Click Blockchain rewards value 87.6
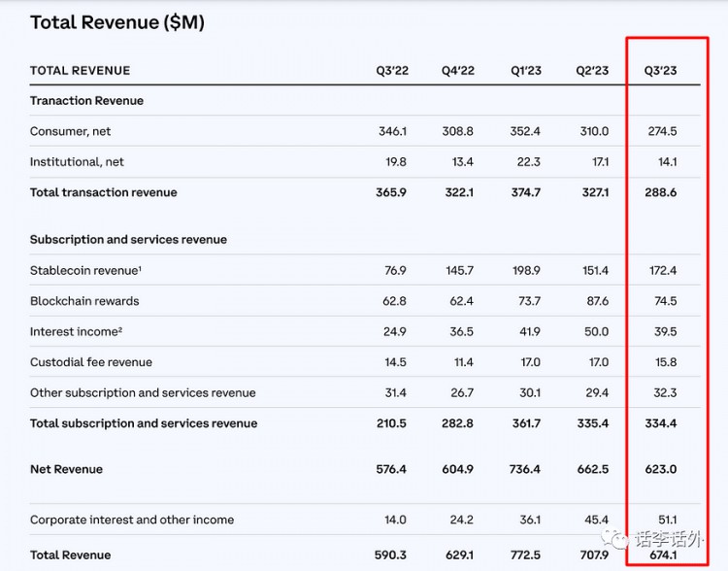Image resolution: width=728 pixels, height=571 pixels. pyautogui.click(x=598, y=301)
